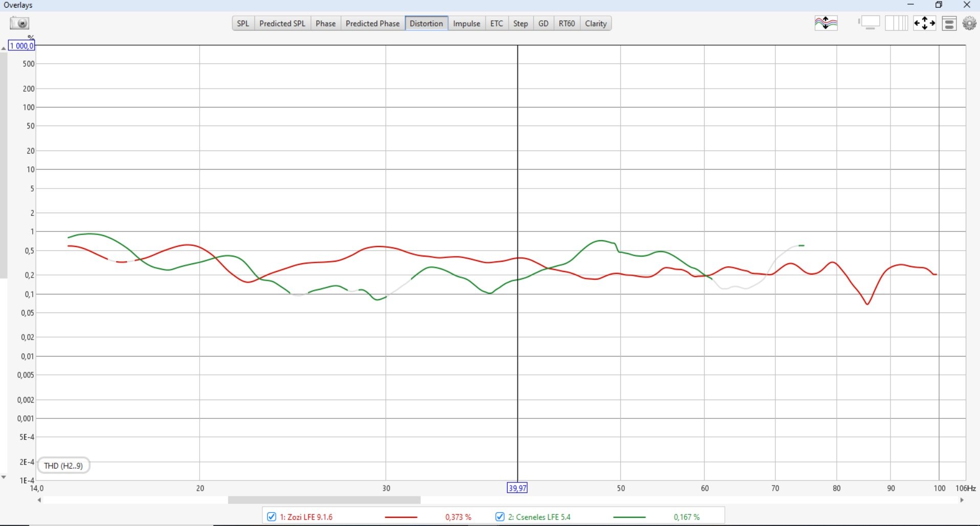Open the THD (H2..9) trace selector

click(63, 466)
